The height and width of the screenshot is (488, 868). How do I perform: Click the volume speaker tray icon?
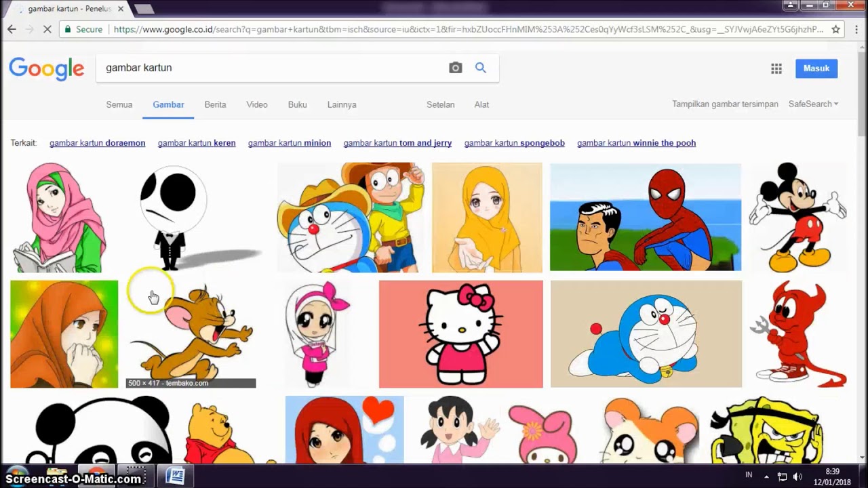point(797,476)
